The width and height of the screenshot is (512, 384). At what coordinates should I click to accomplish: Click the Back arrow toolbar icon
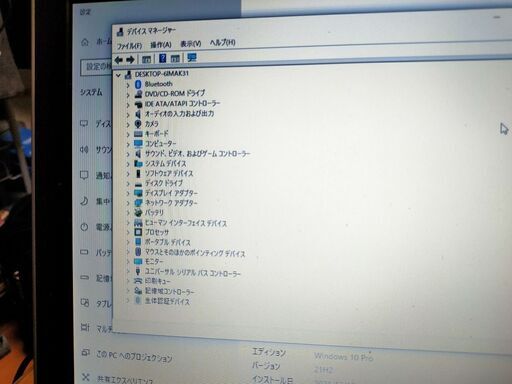(x=119, y=60)
